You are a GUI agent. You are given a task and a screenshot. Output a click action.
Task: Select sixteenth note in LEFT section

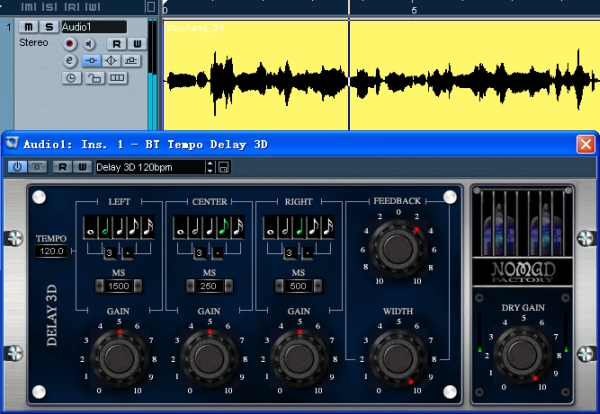pyautogui.click(x=148, y=228)
